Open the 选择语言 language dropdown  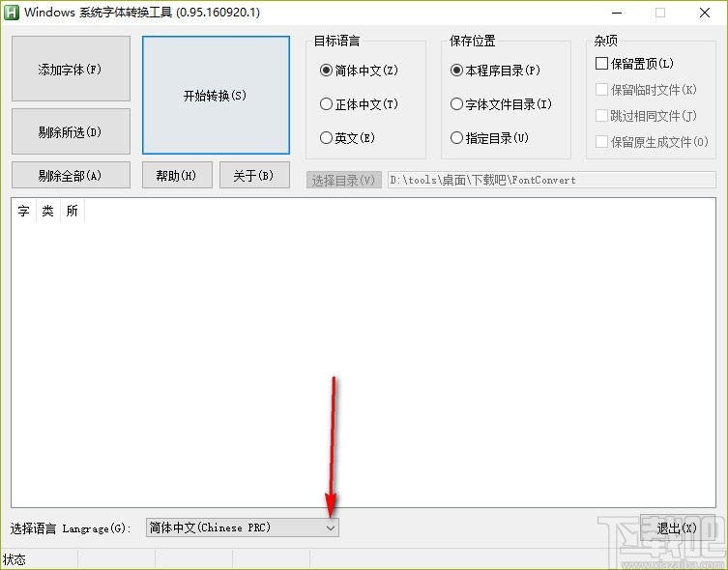pyautogui.click(x=243, y=527)
